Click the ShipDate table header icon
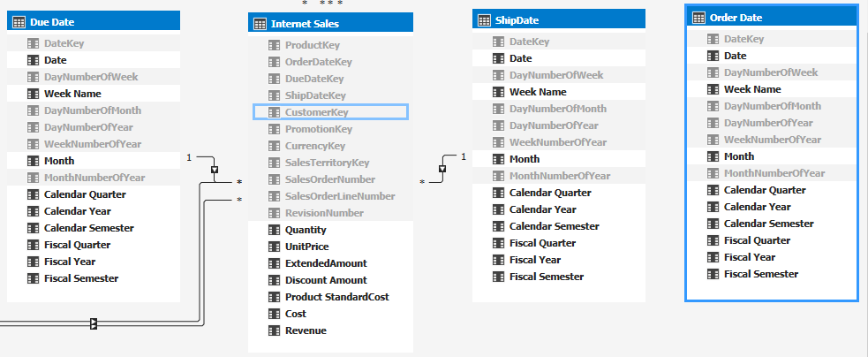 click(484, 20)
